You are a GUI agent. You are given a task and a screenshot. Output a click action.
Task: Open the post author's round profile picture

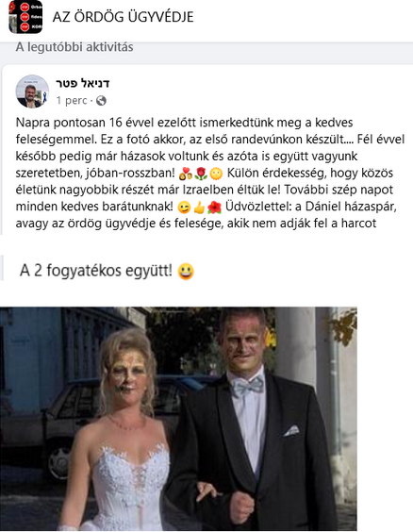tap(33, 91)
